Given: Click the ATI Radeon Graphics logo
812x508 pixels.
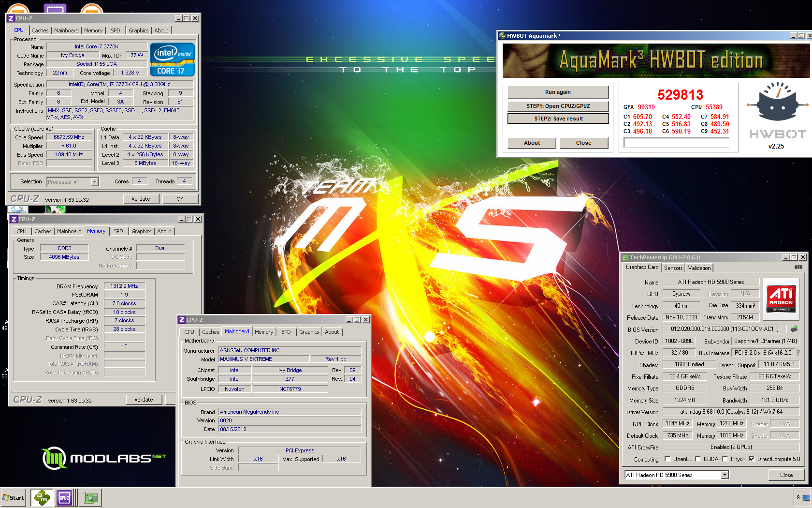Looking at the screenshot, I should tap(781, 299).
